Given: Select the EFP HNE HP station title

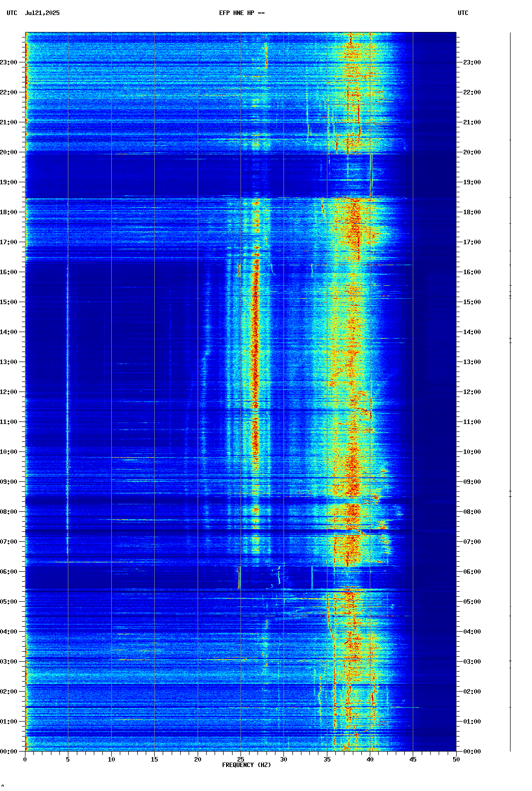Looking at the screenshot, I should [242, 13].
